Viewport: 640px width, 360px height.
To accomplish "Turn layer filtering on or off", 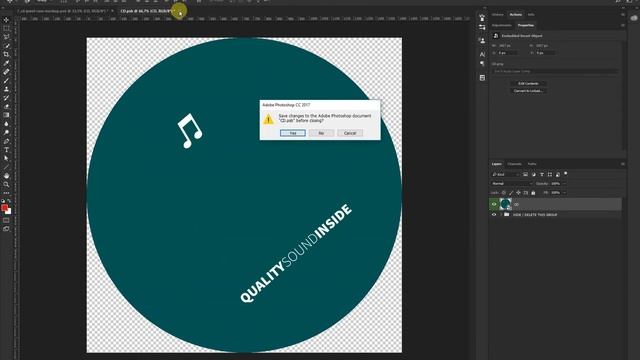I will (x=566, y=174).
